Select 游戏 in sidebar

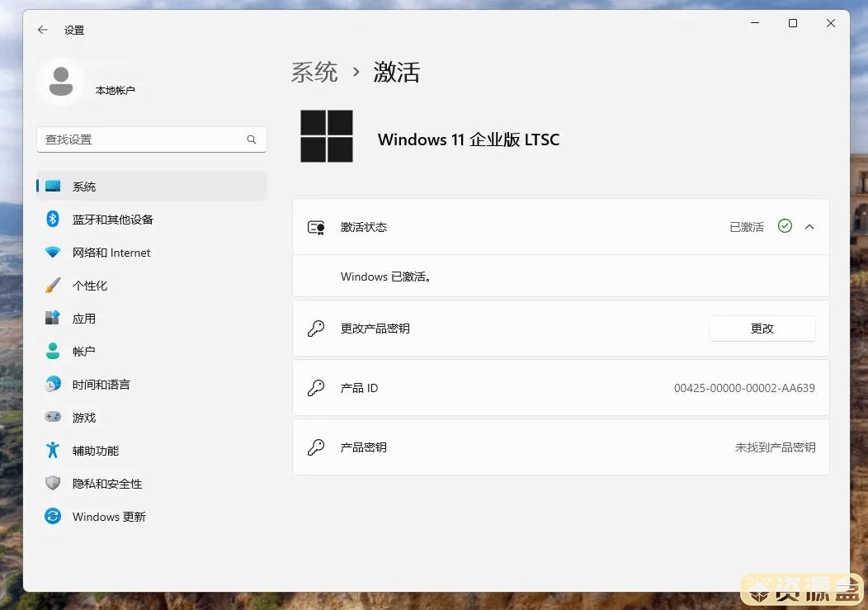click(x=152, y=418)
